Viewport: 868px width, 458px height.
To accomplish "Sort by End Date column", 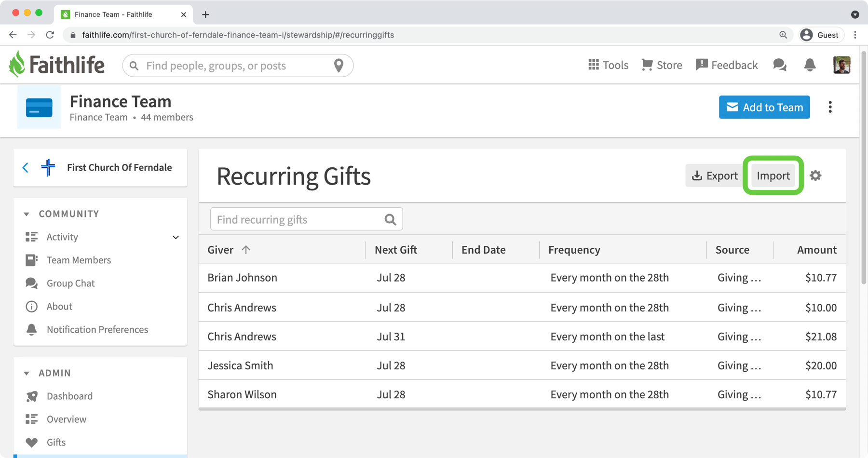I will point(484,250).
